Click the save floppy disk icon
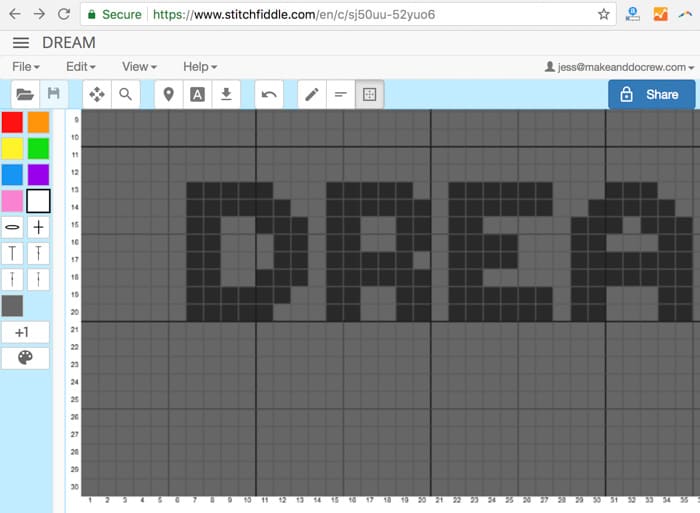The image size is (700, 513). point(54,94)
